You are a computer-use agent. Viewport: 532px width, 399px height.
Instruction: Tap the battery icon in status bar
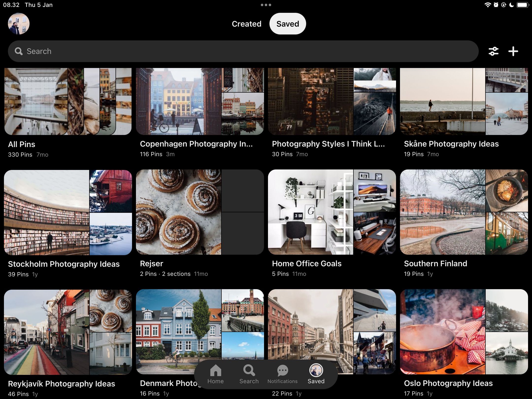523,5
